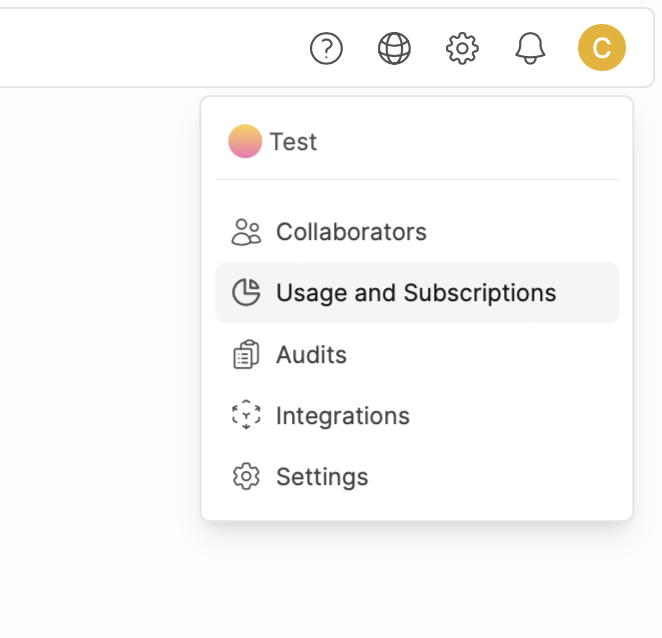The image size is (662, 638).
Task: Open the Integrations menu entry
Action: pos(342,416)
